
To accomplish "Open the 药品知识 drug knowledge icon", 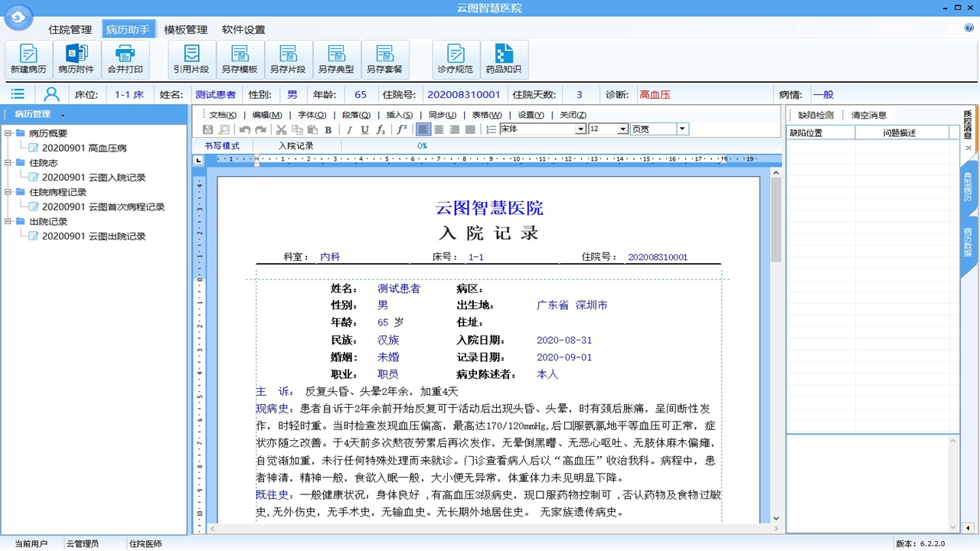I will [503, 58].
